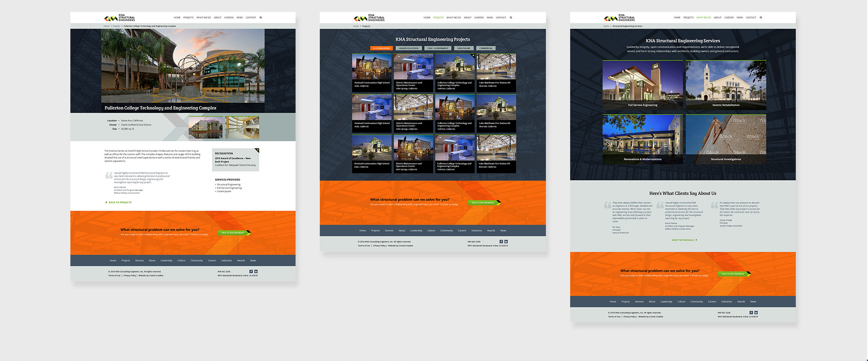
Task: Click the 949-462-3200 phone number on the right page
Action: pos(724,313)
